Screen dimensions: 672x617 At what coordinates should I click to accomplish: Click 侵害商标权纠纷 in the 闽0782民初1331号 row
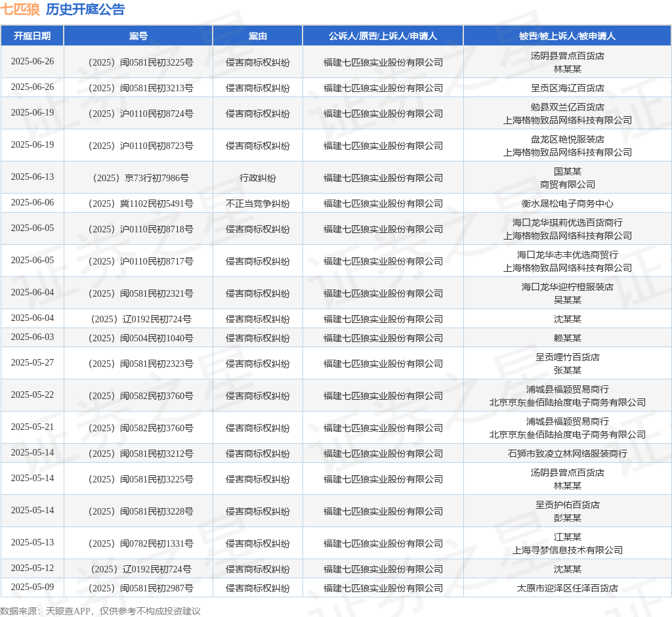[x=257, y=543]
